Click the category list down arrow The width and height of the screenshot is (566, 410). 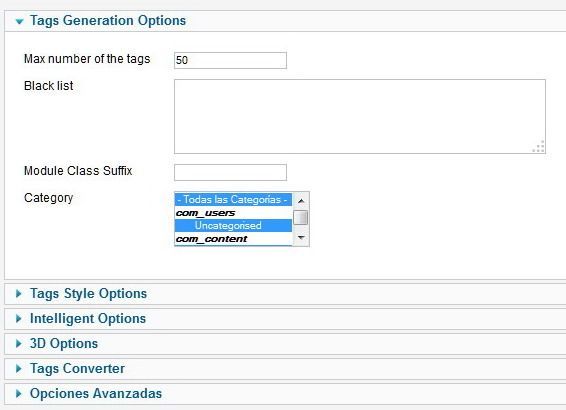tap(301, 237)
